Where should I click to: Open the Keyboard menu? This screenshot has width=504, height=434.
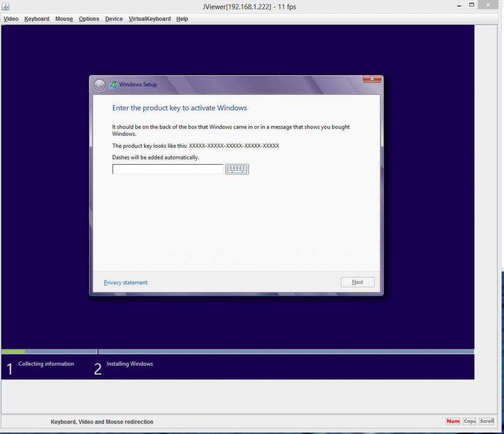click(37, 19)
